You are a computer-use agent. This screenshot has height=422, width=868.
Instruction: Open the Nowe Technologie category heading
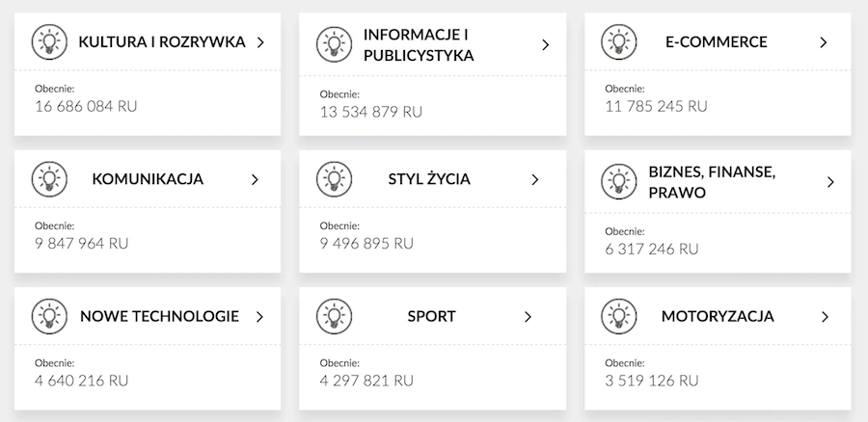(x=159, y=316)
